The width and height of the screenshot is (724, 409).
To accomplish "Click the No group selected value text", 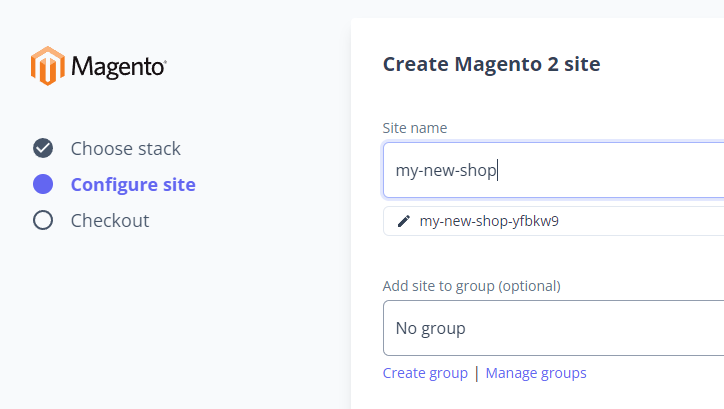I will (x=430, y=329).
